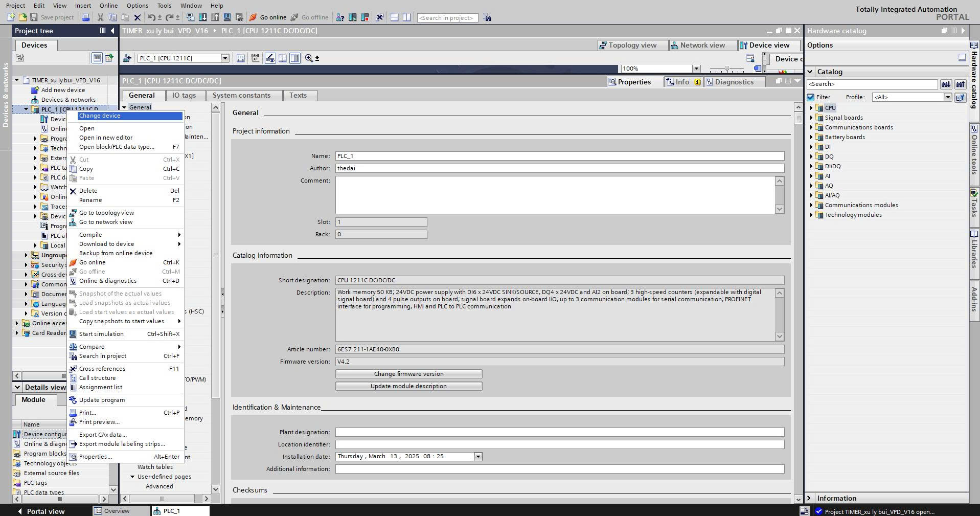Expand the Communications modules catalog folder
980x516 pixels.
click(811, 205)
